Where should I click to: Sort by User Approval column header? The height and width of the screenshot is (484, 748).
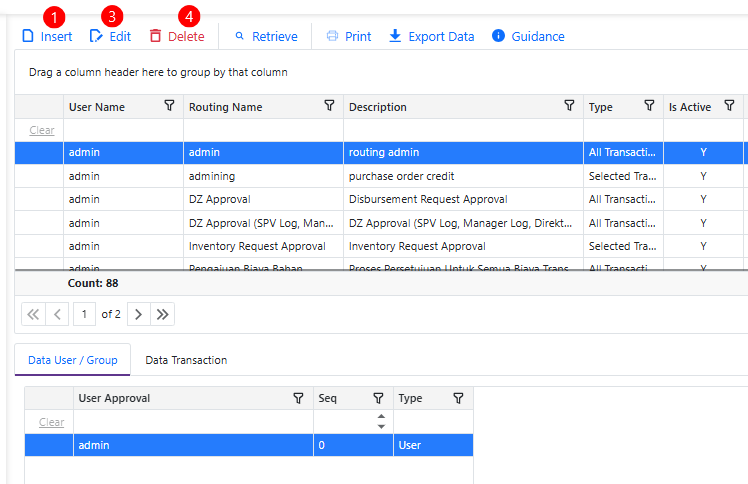[x=114, y=398]
